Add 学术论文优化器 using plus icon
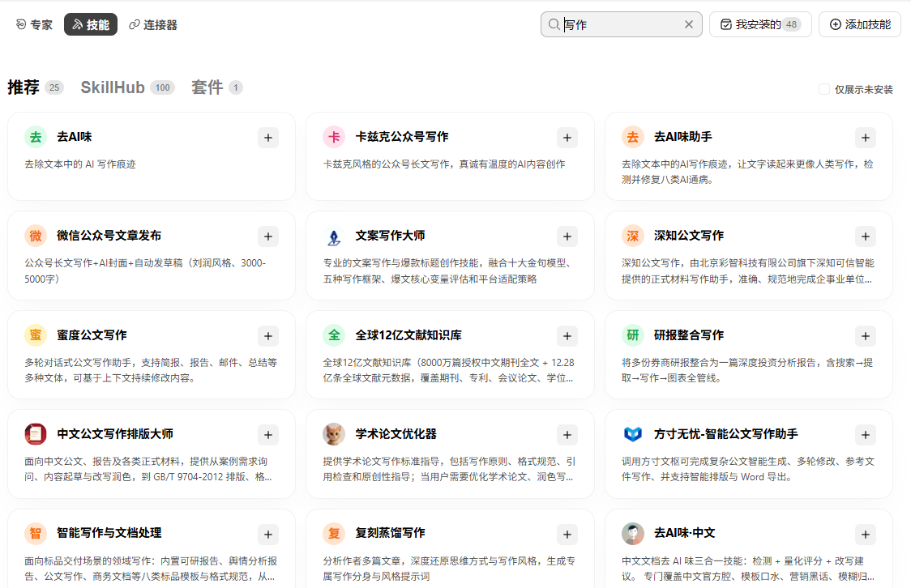 [x=567, y=435]
